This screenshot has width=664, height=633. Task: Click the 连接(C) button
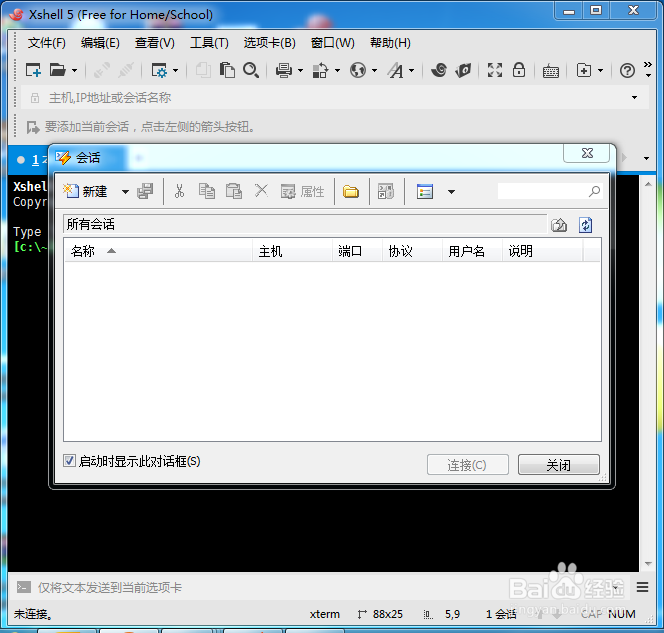click(468, 465)
